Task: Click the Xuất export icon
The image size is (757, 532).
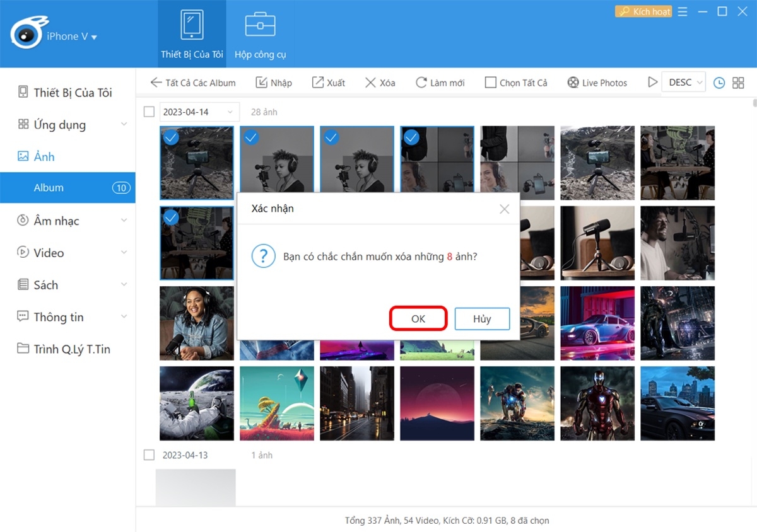Action: pyautogui.click(x=319, y=83)
